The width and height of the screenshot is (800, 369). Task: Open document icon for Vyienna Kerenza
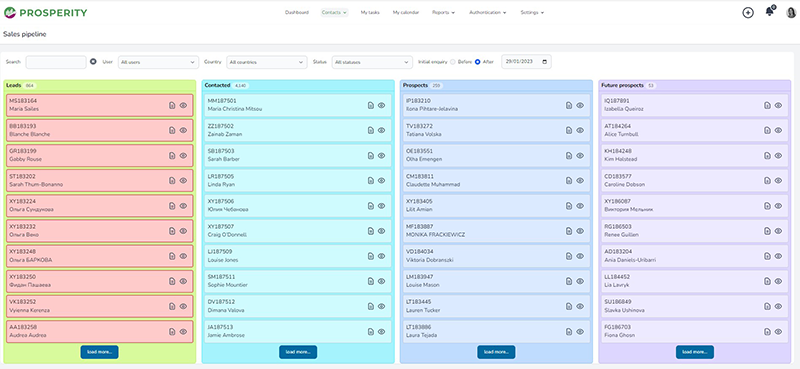click(172, 306)
